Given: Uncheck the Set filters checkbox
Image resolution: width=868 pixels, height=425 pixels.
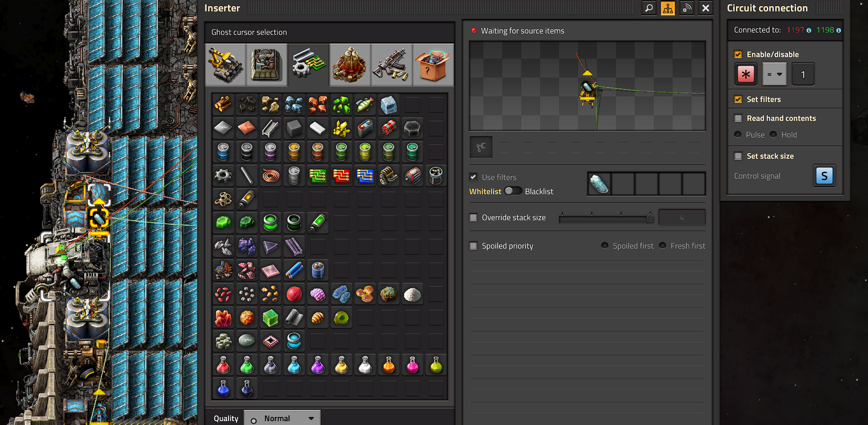Looking at the screenshot, I should [x=738, y=99].
